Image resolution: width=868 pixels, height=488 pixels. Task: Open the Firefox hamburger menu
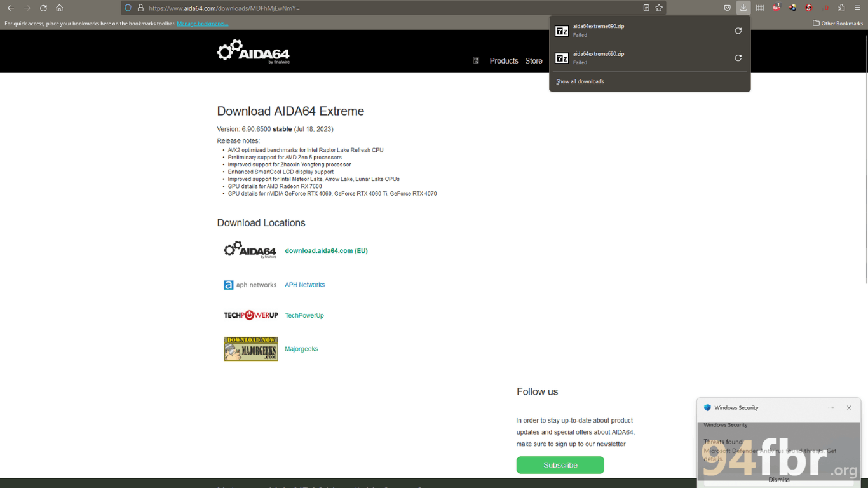point(858,8)
